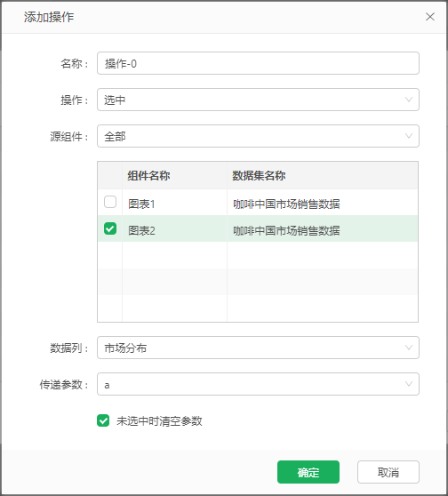Viewport: 448px width, 496px height.
Task: Close the 添加操作 dialog
Action: 429,17
